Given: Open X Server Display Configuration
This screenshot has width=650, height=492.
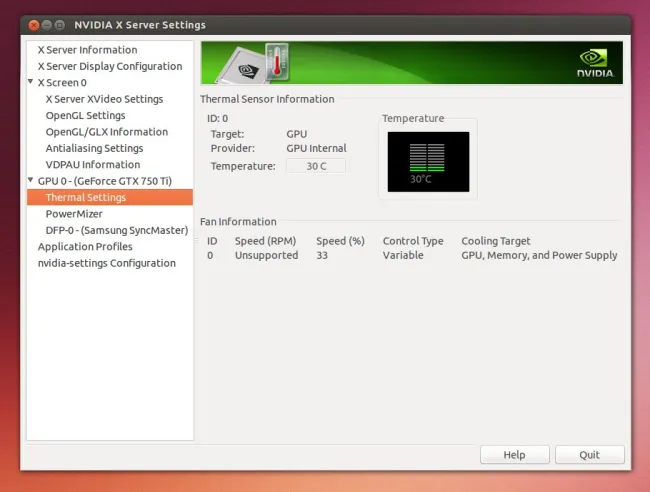Looking at the screenshot, I should [110, 66].
